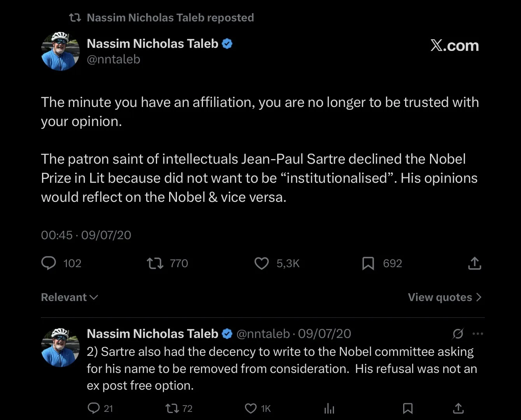Screen dimensions: 521x420
Task: Click the reply author's profile picture
Action: point(60,347)
